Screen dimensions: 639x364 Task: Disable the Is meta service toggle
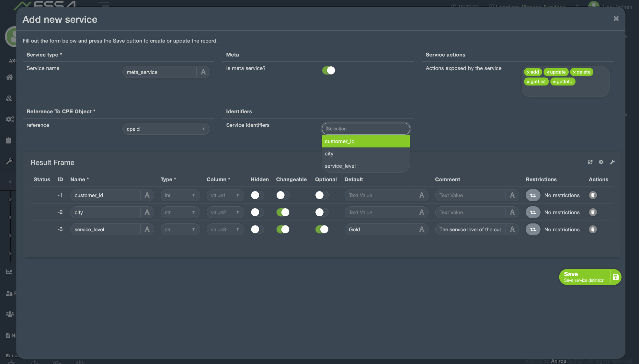click(x=328, y=70)
